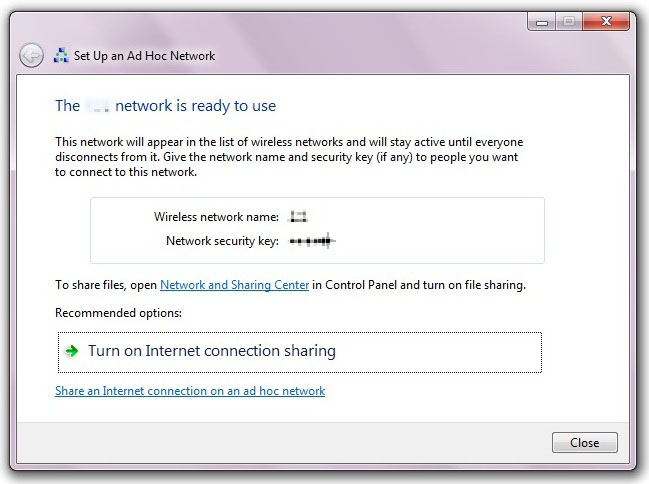Click the Recommended options label
This screenshot has width=649, height=484.
(118, 313)
